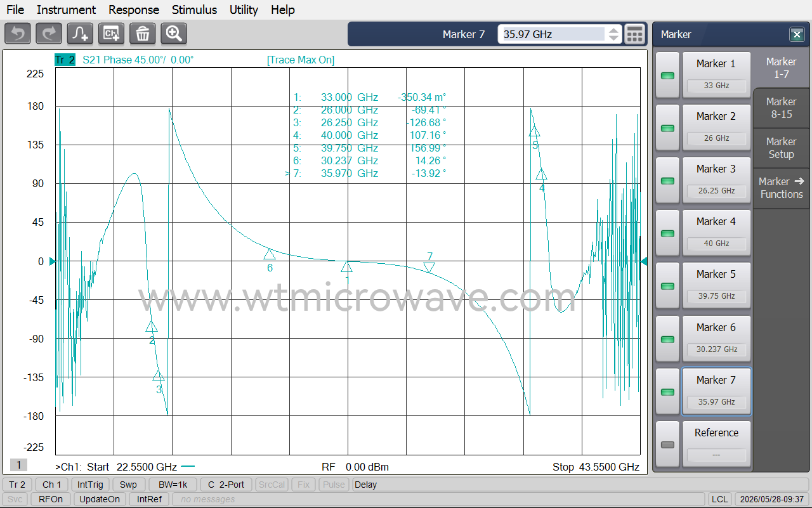The image size is (812, 508).
Task: Switch to Marker 1-7 tab
Action: point(781,68)
